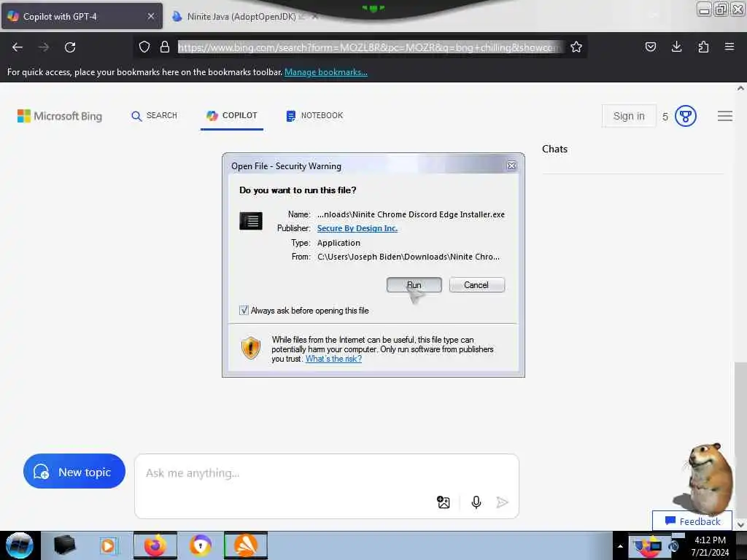747x560 pixels.
Task: Open the Firefox downloads panel
Action: click(676, 47)
